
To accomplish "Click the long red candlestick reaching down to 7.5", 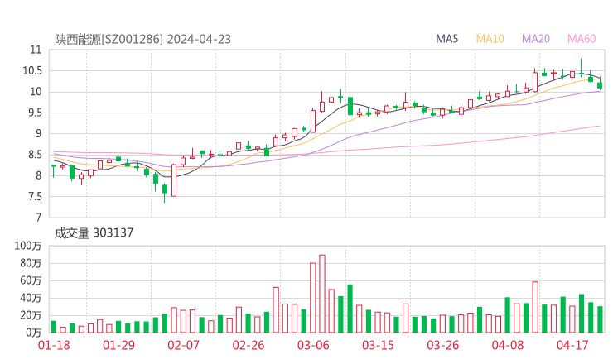I will (174, 180).
